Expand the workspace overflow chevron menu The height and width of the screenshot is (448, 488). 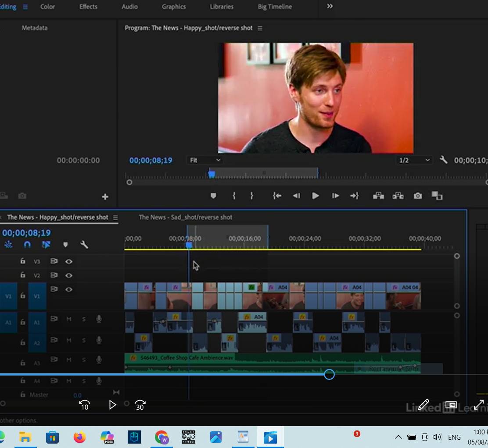330,6
